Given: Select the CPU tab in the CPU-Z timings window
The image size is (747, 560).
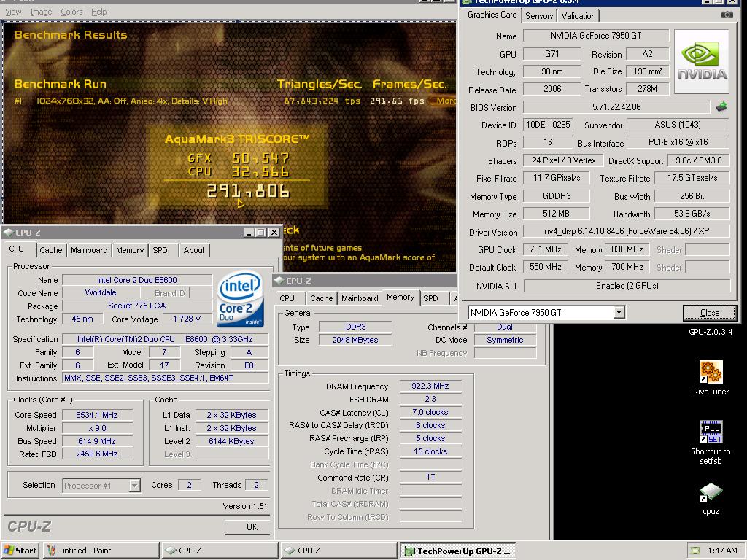Looking at the screenshot, I should 287,298.
